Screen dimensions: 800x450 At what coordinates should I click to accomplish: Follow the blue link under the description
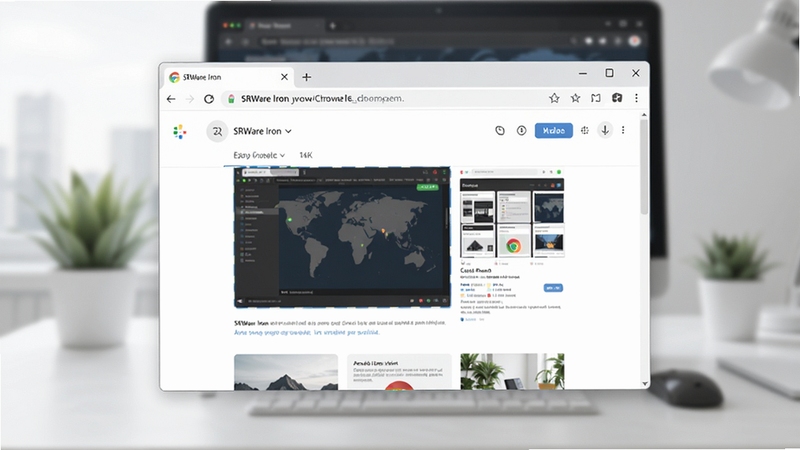(x=307, y=332)
